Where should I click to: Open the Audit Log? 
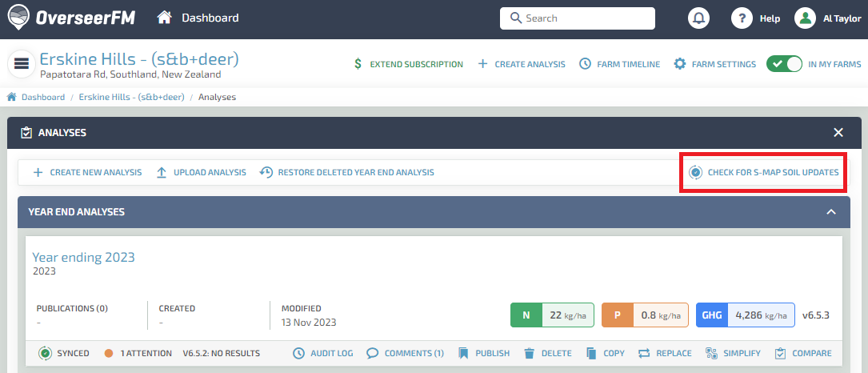[322, 353]
